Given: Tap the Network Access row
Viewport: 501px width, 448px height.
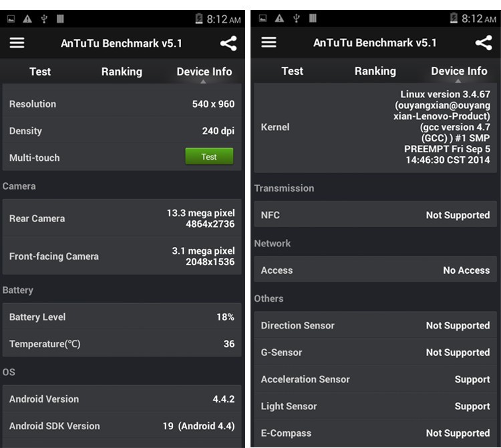Looking at the screenshot, I should tap(375, 270).
